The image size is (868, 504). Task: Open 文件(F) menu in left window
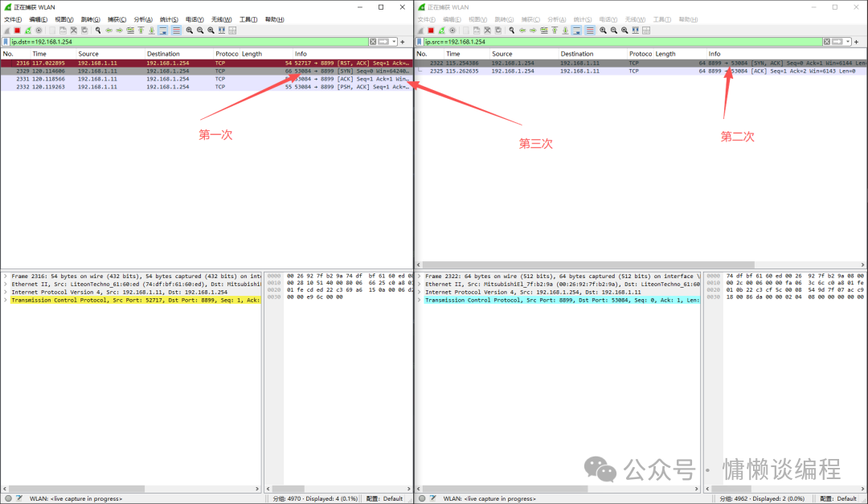(x=13, y=19)
